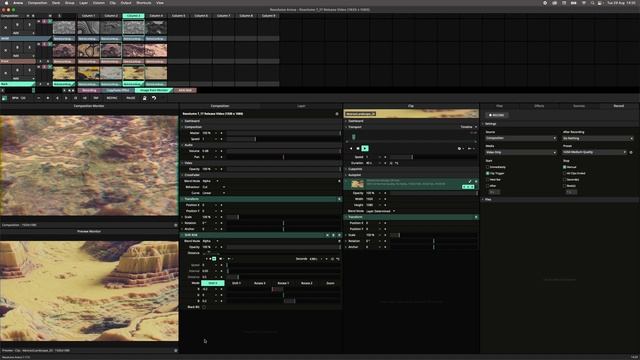The height and width of the screenshot is (360, 640).
Task: Open Preset settings gear icon
Action: point(631,152)
